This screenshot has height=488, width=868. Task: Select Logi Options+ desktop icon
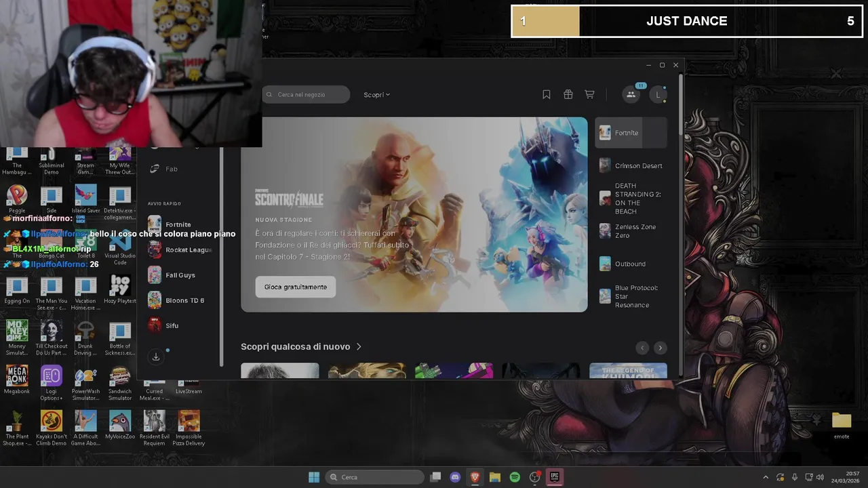[52, 382]
